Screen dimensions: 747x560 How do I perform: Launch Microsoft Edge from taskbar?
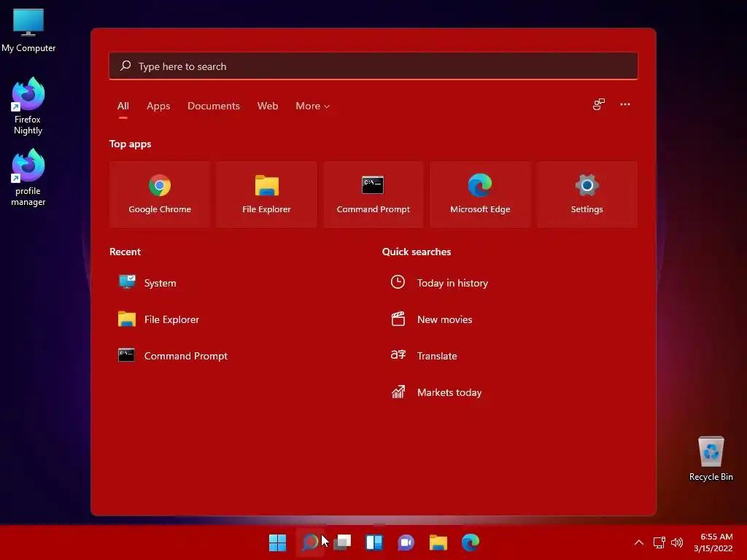[x=471, y=542]
